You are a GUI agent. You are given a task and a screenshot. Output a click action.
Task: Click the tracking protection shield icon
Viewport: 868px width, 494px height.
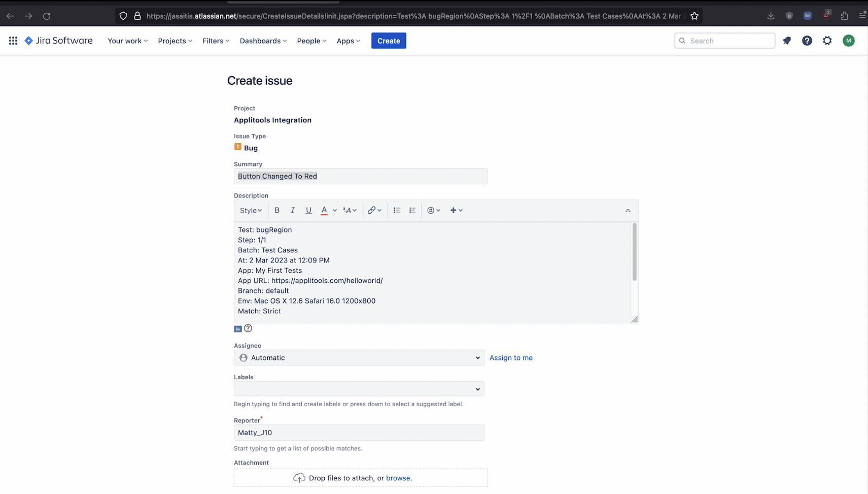[123, 16]
